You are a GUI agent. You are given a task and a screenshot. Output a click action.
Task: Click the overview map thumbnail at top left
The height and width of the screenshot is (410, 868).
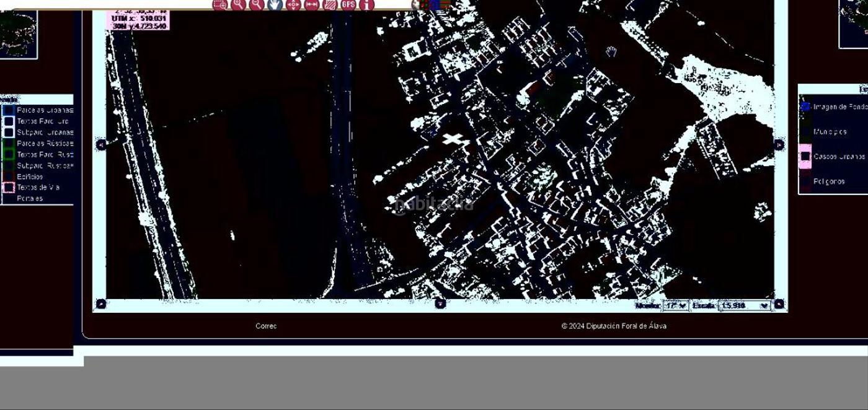(x=17, y=32)
